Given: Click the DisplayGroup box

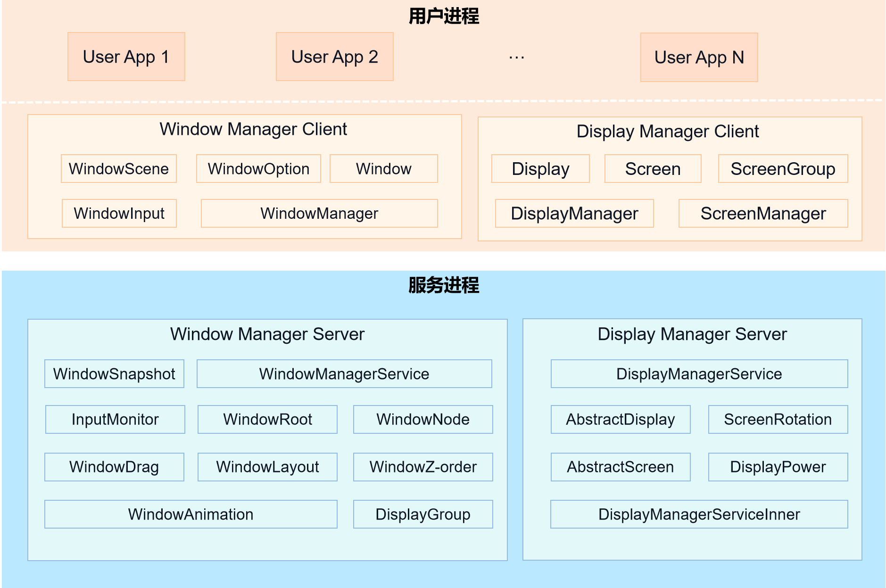Looking at the screenshot, I should (423, 514).
